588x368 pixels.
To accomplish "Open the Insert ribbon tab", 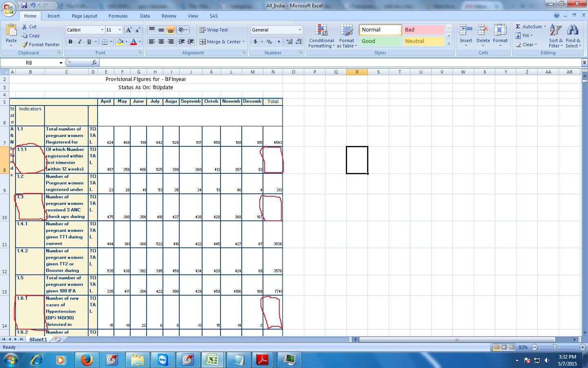I will pos(53,16).
